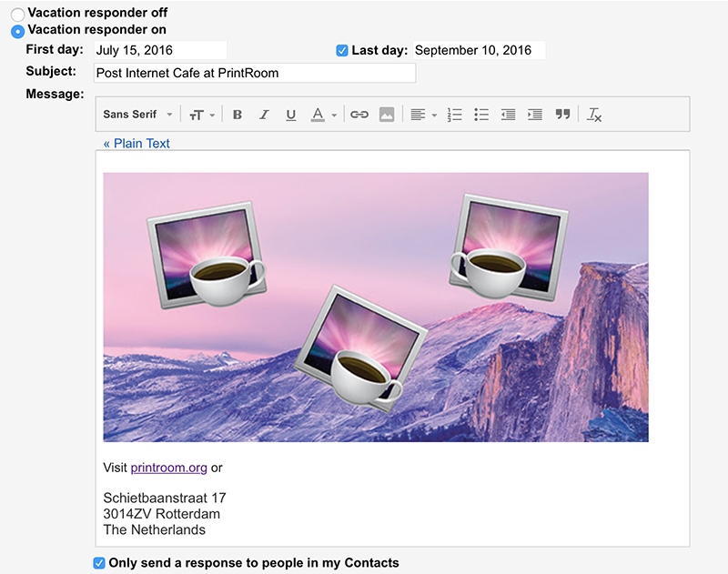Image resolution: width=728 pixels, height=574 pixels.
Task: Create a bulleted list
Action: 481,115
